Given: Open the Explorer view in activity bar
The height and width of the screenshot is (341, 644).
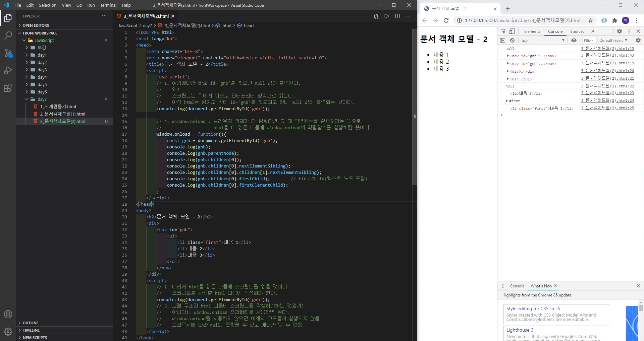Looking at the screenshot, I should click(x=8, y=18).
